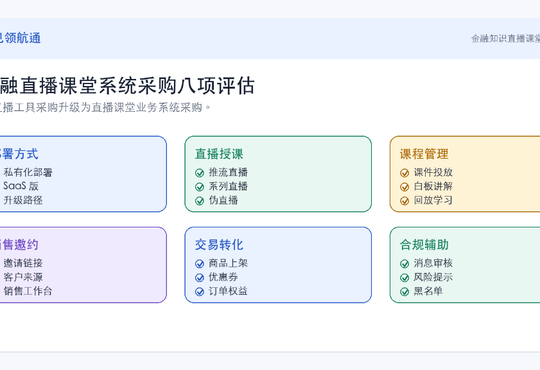The image size is (540, 370).
Task: Click the 邀请链接 list item
Action: pyautogui.click(x=23, y=263)
